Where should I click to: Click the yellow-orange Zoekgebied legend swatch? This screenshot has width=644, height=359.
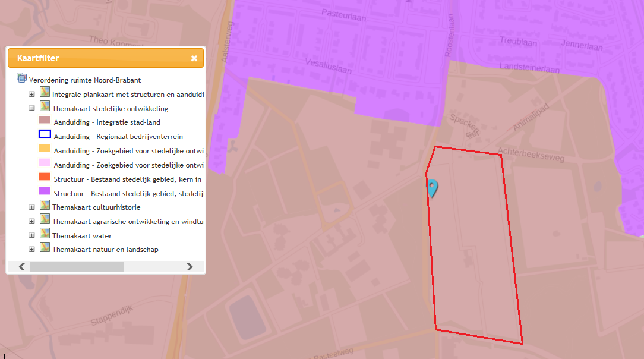pyautogui.click(x=45, y=148)
